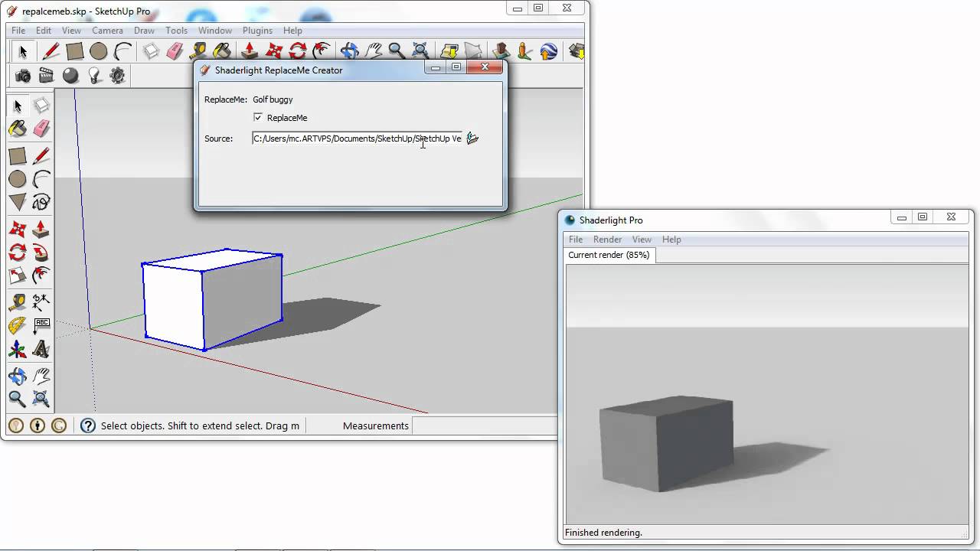Select the Move tool in top toolbar
The height and width of the screenshot is (551, 980).
tap(273, 51)
